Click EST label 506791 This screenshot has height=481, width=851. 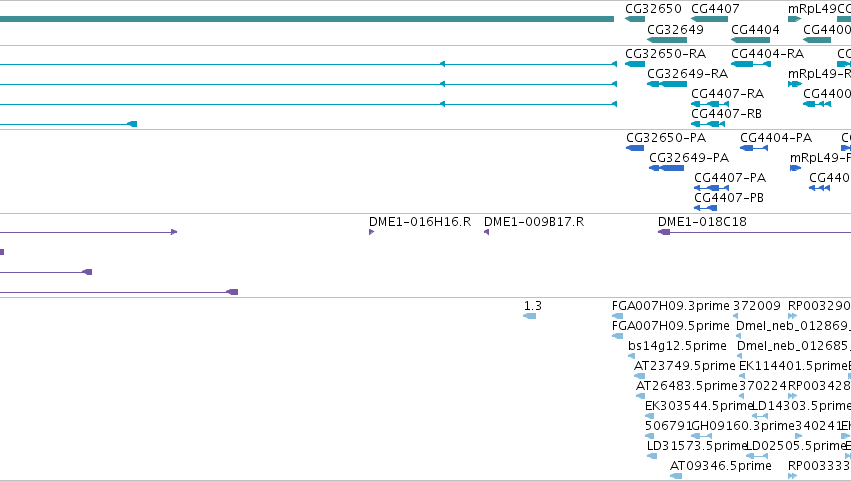click(668, 427)
